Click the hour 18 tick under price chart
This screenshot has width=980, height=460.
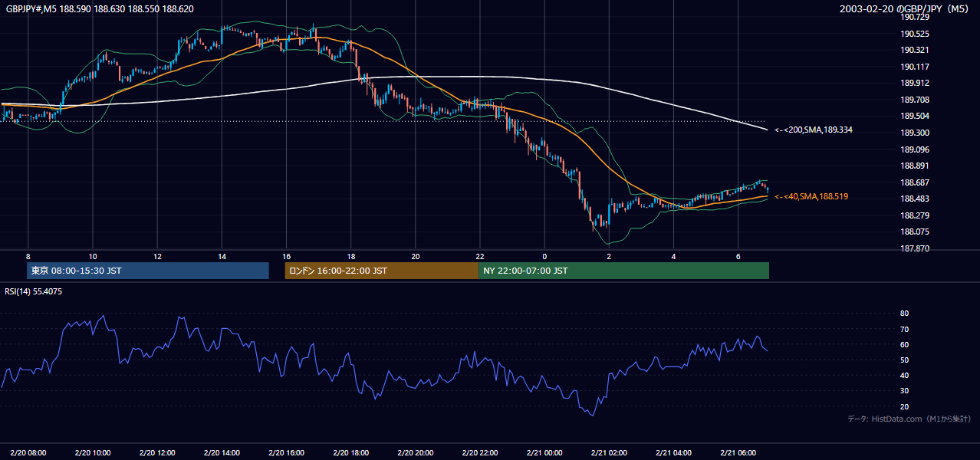(350, 256)
